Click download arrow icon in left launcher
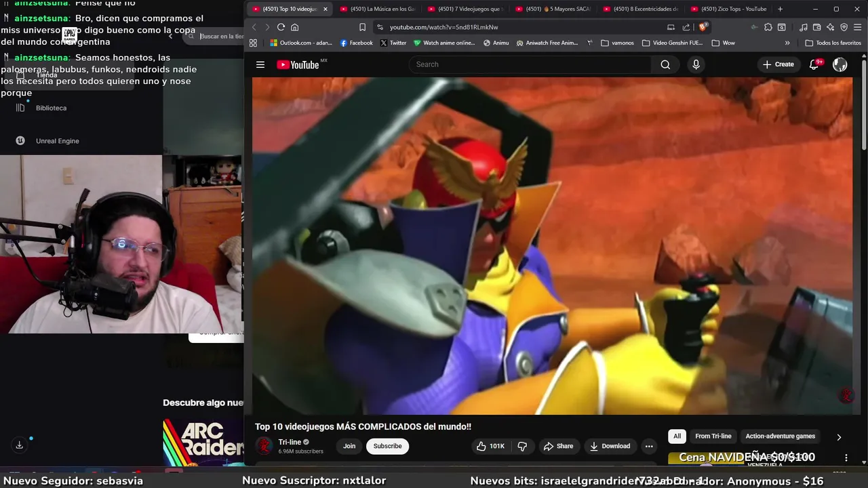The image size is (868, 488). point(19,445)
